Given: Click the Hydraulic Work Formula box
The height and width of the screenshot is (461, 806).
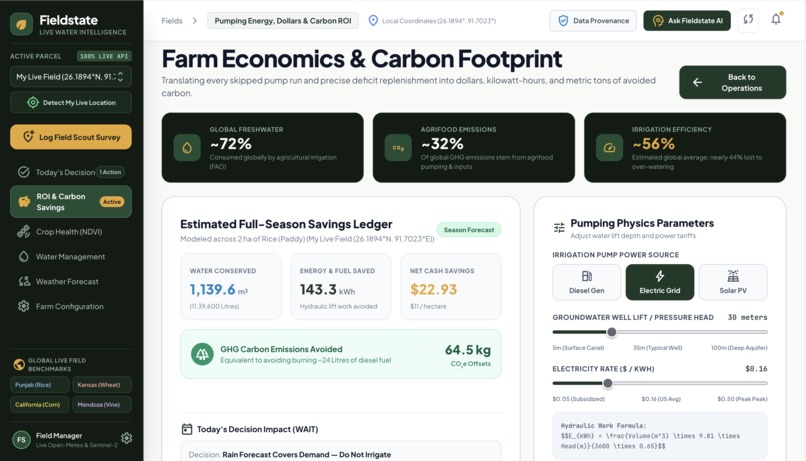Looking at the screenshot, I should click(660, 436).
